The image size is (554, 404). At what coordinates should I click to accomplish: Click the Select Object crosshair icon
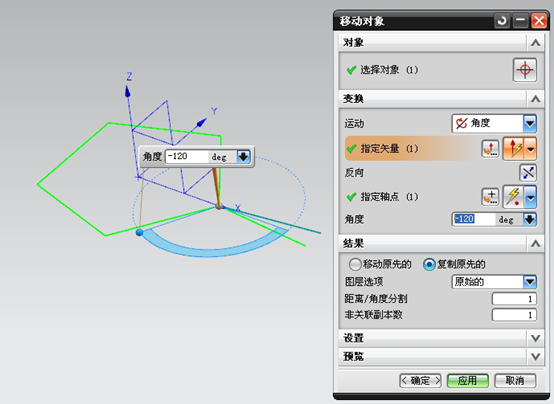(525, 70)
